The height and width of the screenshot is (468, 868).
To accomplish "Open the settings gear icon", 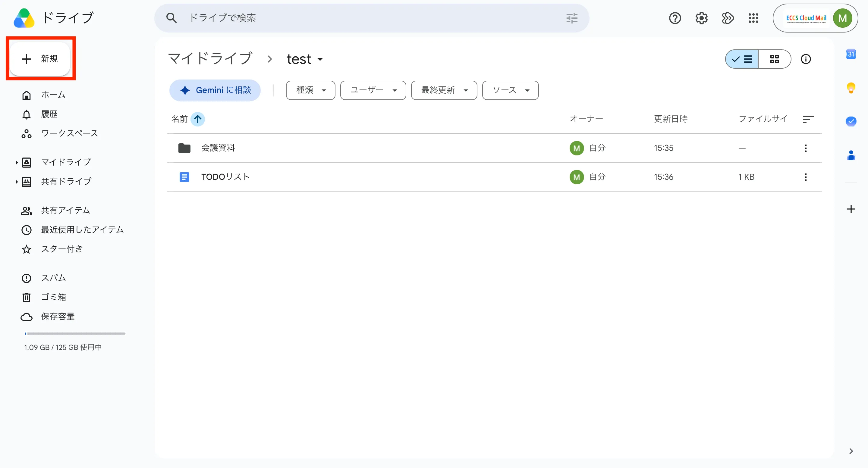I will click(702, 18).
